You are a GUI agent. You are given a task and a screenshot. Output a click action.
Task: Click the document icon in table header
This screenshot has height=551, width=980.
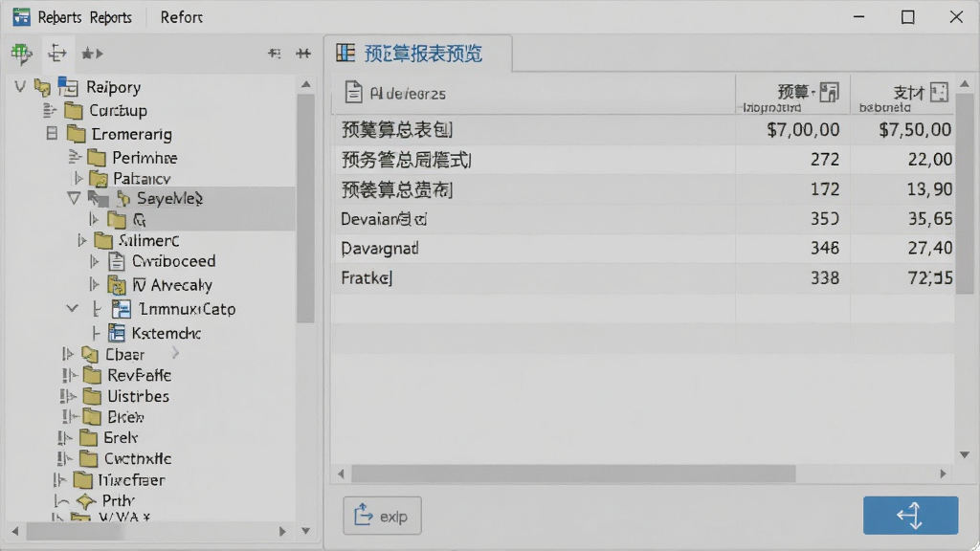[353, 93]
